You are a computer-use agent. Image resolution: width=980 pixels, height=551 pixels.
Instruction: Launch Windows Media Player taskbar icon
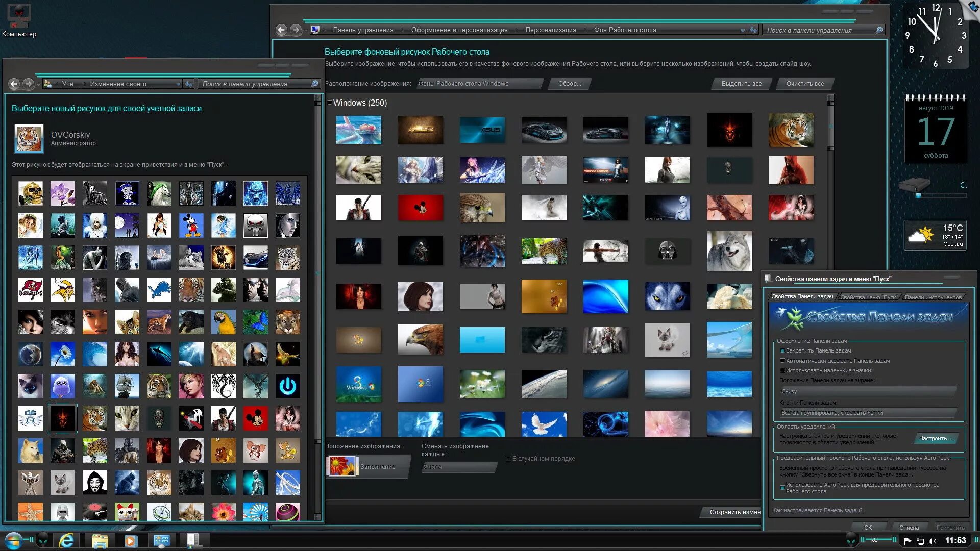(x=131, y=540)
